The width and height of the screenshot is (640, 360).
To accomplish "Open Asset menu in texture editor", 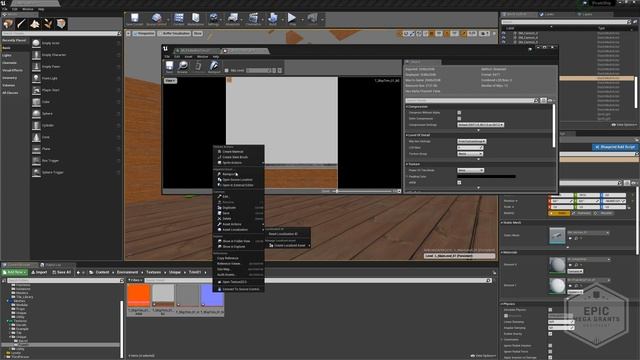I will pos(188,57).
